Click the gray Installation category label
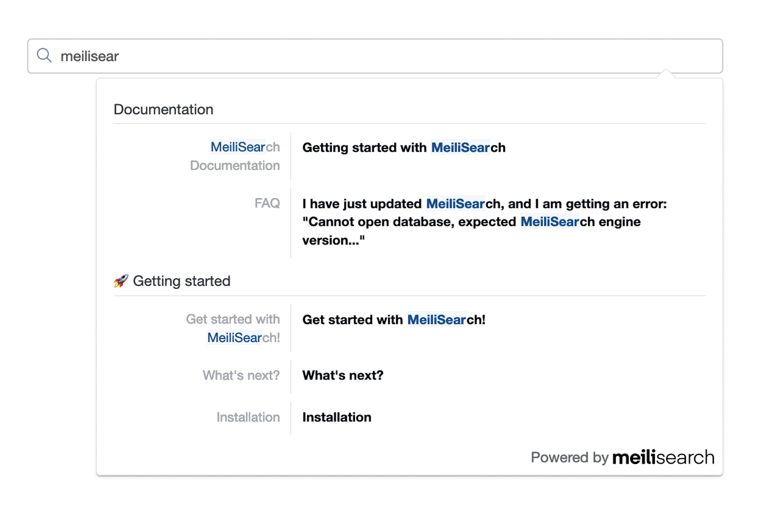762x532 pixels. 248,417
